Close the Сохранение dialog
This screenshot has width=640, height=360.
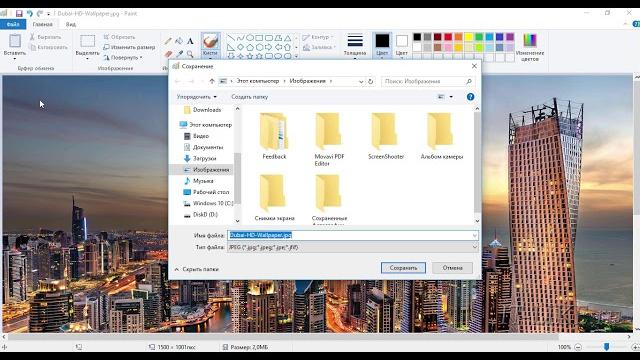coord(474,66)
